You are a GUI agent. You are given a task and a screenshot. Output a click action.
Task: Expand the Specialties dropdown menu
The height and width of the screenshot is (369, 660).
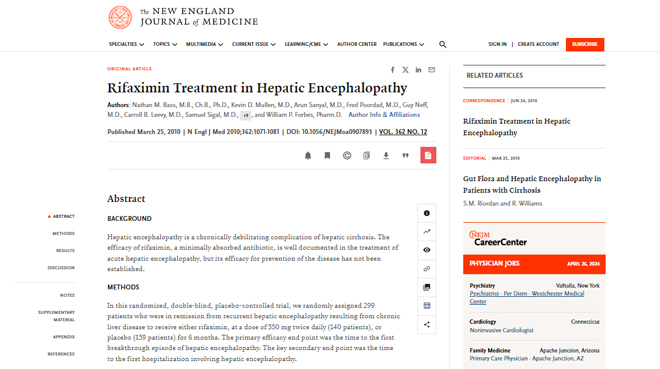126,44
